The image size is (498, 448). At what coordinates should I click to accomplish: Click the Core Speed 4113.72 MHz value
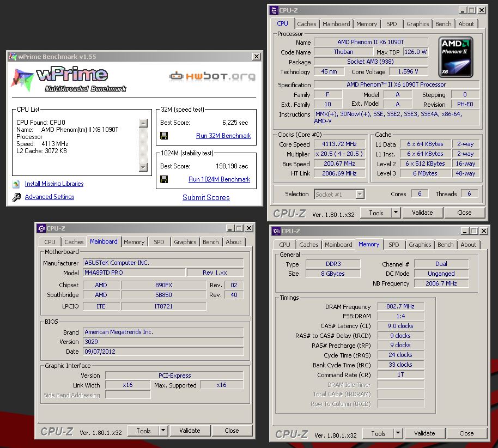(x=339, y=144)
